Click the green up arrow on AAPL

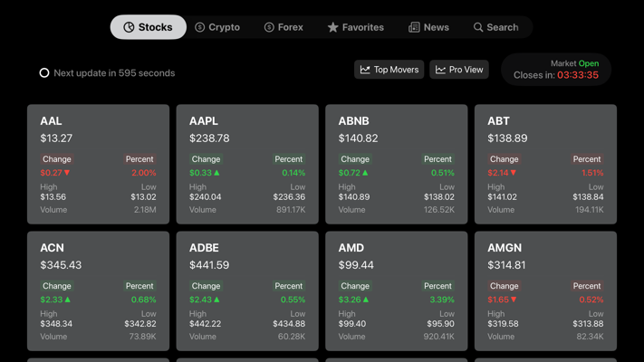pyautogui.click(x=216, y=173)
